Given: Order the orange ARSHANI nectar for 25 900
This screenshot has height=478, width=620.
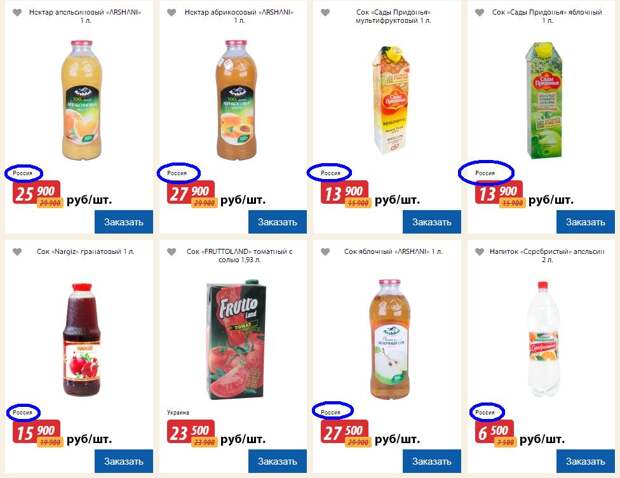Looking at the screenshot, I should coord(124,222).
